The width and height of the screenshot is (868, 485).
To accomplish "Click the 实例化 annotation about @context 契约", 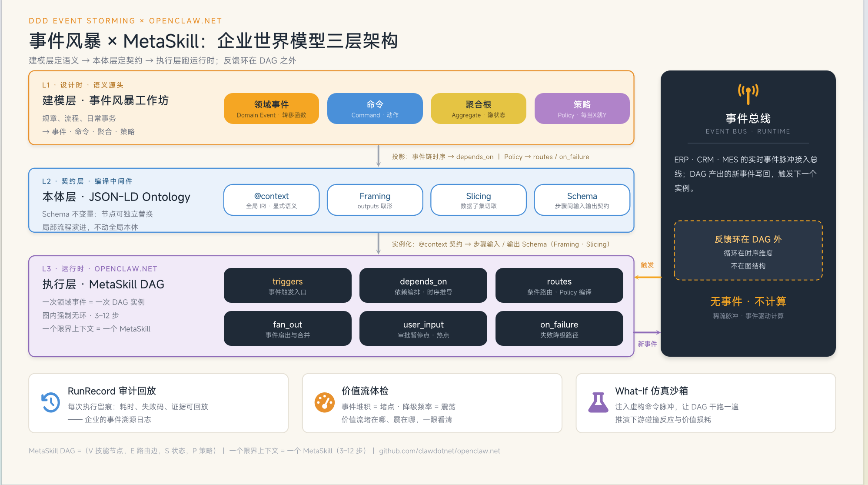I will pyautogui.click(x=501, y=244).
